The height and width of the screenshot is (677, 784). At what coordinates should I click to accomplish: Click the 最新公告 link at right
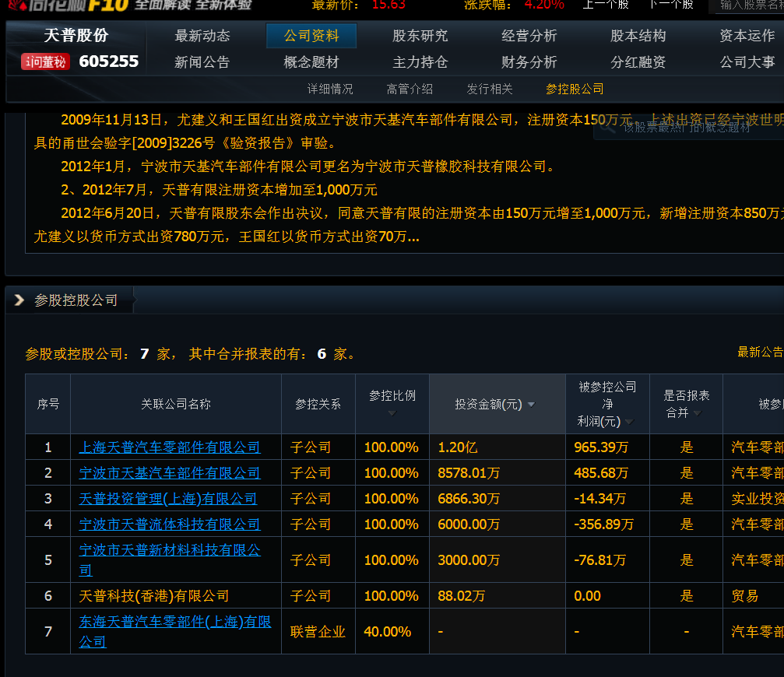click(761, 352)
